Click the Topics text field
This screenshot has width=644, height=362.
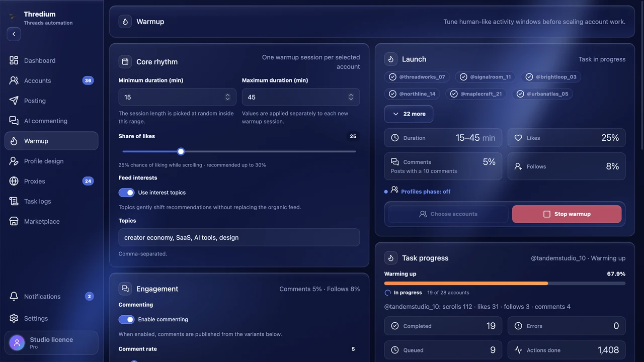239,237
